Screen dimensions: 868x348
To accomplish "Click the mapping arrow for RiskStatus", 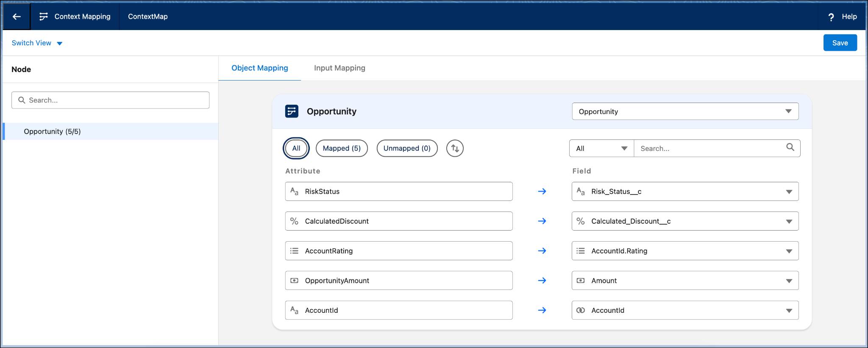I will point(542,191).
